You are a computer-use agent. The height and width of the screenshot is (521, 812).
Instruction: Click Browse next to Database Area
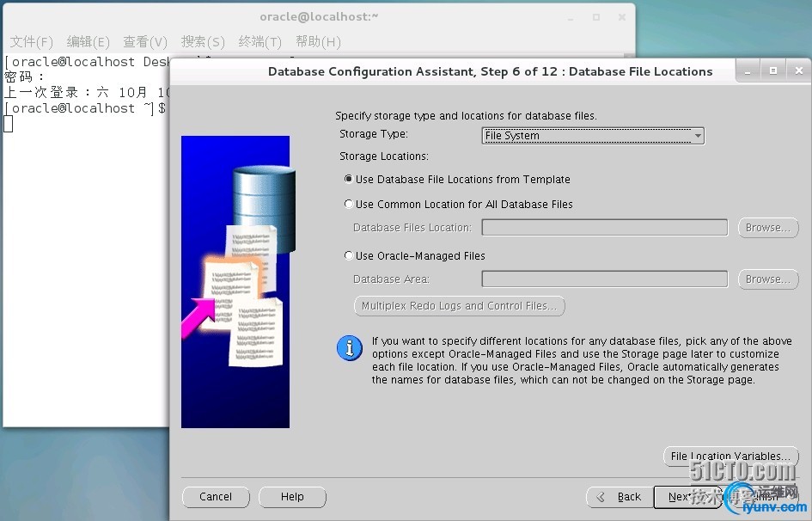[x=768, y=279]
